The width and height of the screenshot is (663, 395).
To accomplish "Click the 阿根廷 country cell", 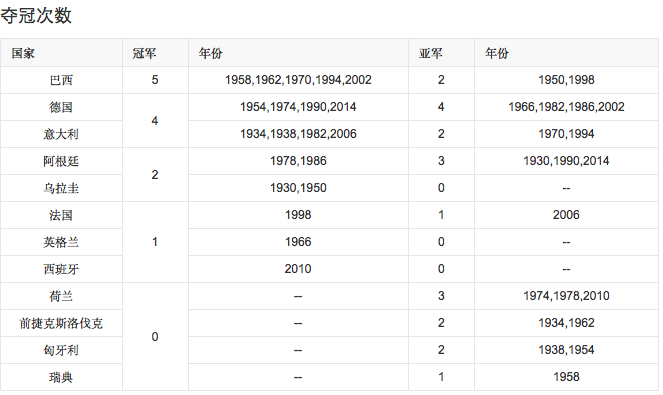I will tap(61, 161).
